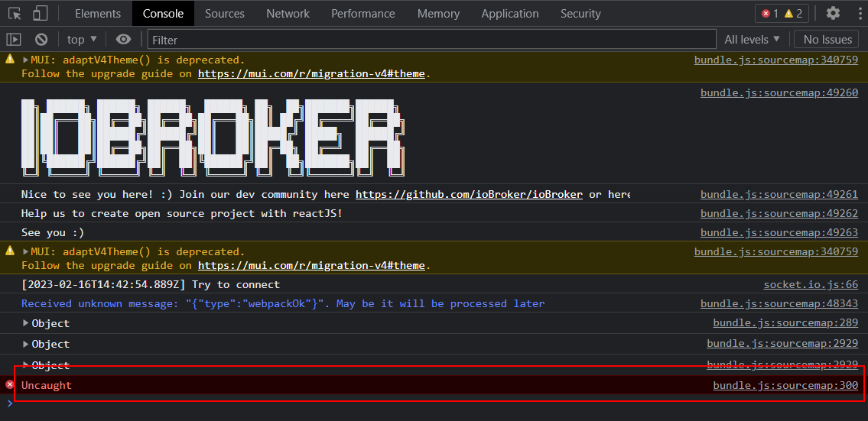Click the console prompt arrow
Viewport: 868px width, 421px height.
[x=9, y=403]
